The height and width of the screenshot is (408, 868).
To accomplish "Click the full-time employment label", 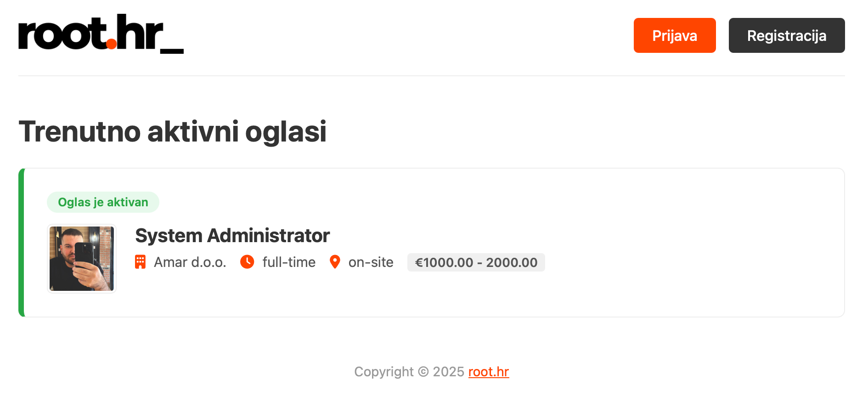I will tap(289, 262).
